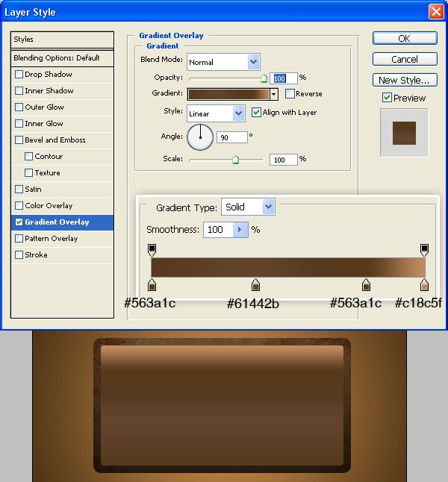Select the Stroke style entry
This screenshot has width=448, height=482.
click(x=36, y=255)
